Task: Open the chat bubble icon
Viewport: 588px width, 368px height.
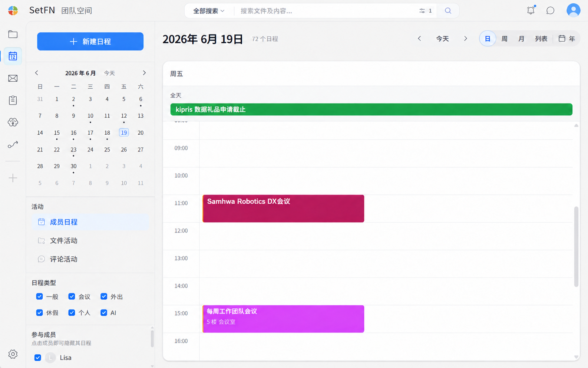Action: pyautogui.click(x=551, y=10)
